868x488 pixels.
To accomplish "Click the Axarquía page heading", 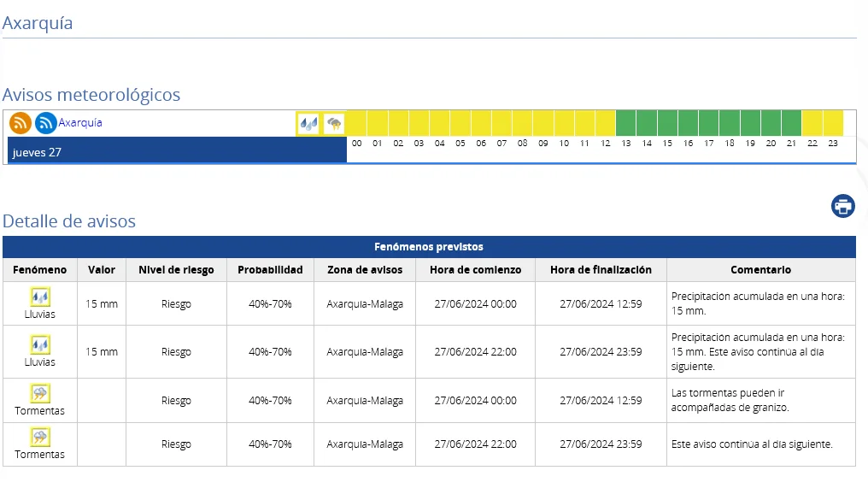I will tap(38, 23).
